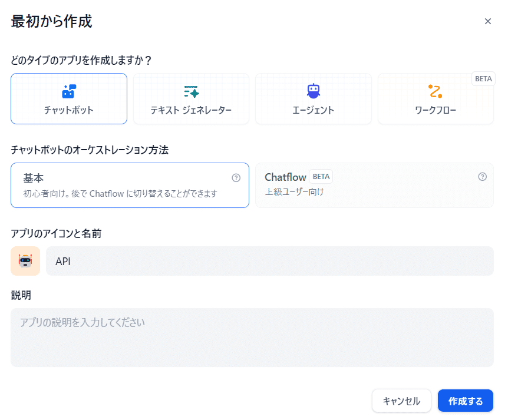The width and height of the screenshot is (508, 420).
Task: Click the blue 作成する button
Action: pos(465,401)
